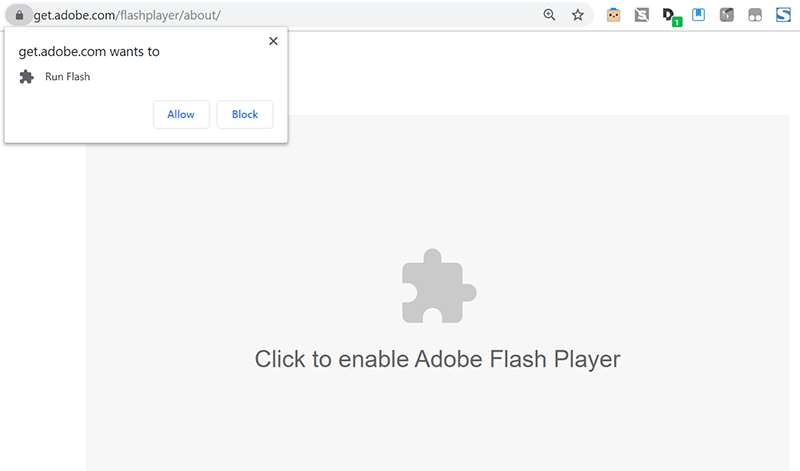
Task: Click the Allow button
Action: 181,114
